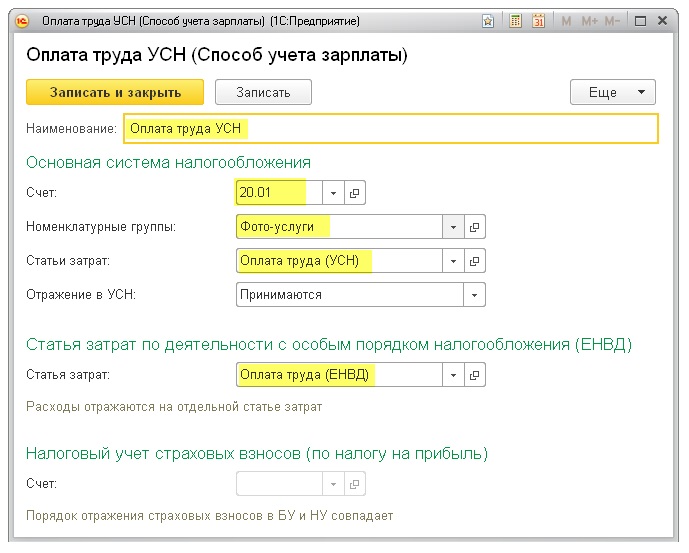
Task: Expand страховых взносов Счет dropdown arrow
Action: (x=333, y=484)
